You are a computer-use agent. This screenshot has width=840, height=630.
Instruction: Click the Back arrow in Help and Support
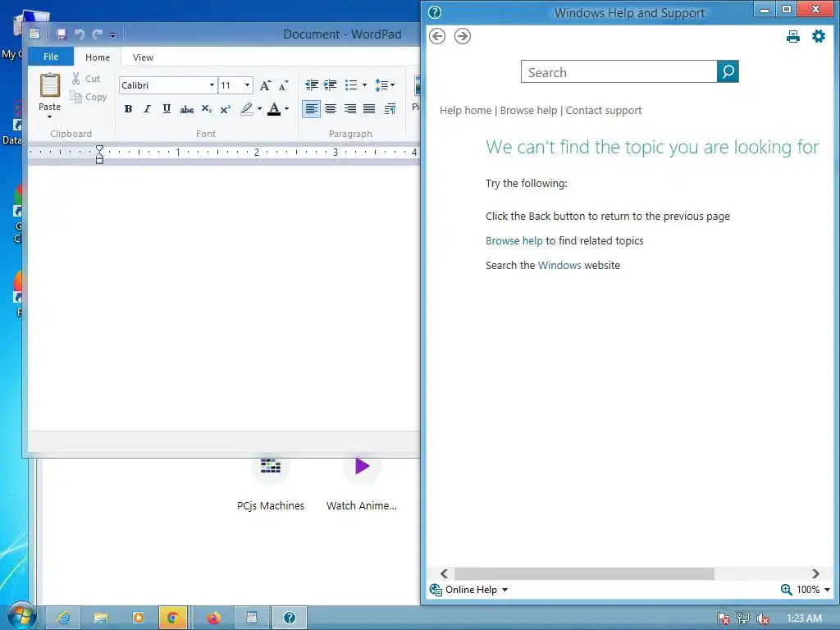click(437, 36)
